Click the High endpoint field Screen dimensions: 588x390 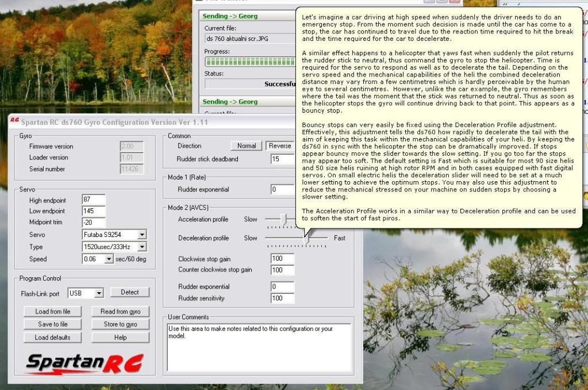point(94,200)
